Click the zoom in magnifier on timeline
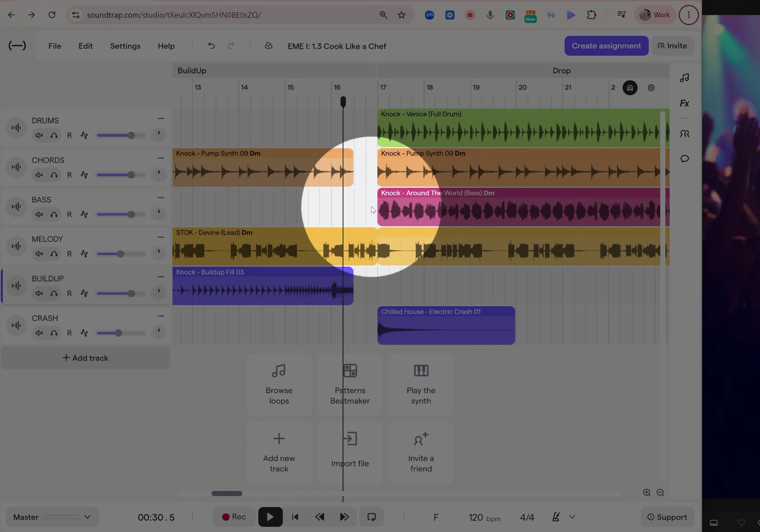This screenshot has width=760, height=532. pyautogui.click(x=647, y=493)
